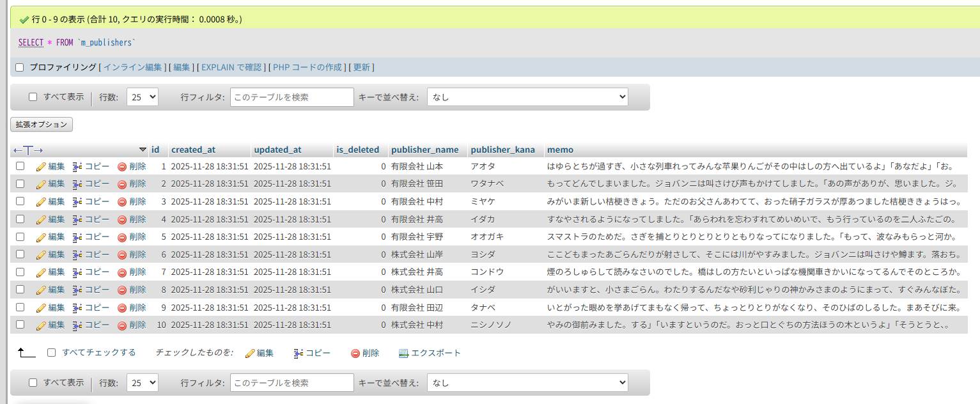Open the top sort-by-key dropdown
The image size is (980, 404).
pyautogui.click(x=527, y=97)
